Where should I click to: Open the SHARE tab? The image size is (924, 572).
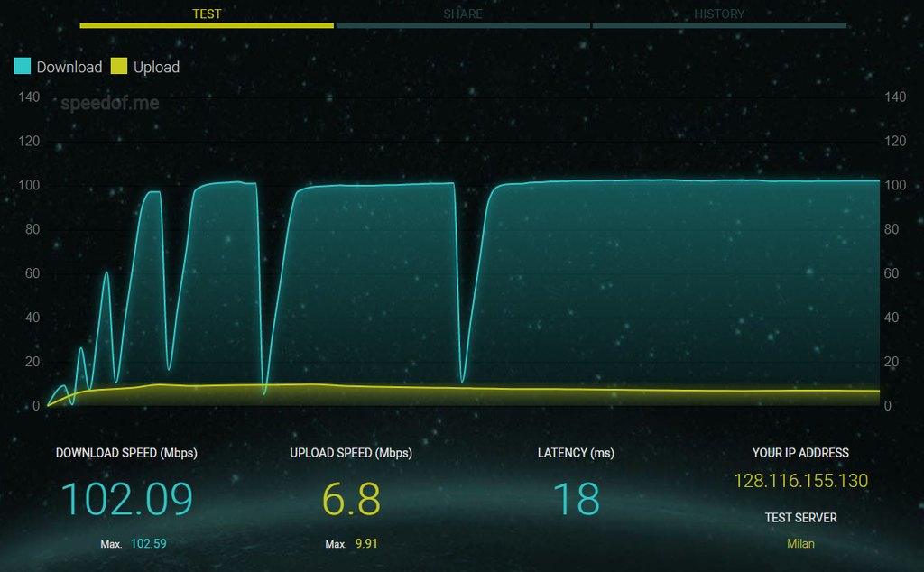[x=463, y=14]
